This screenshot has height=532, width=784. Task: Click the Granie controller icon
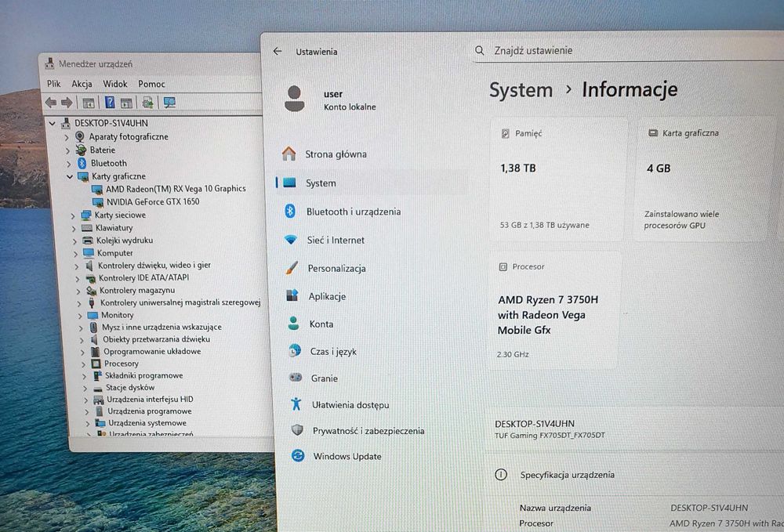[296, 378]
